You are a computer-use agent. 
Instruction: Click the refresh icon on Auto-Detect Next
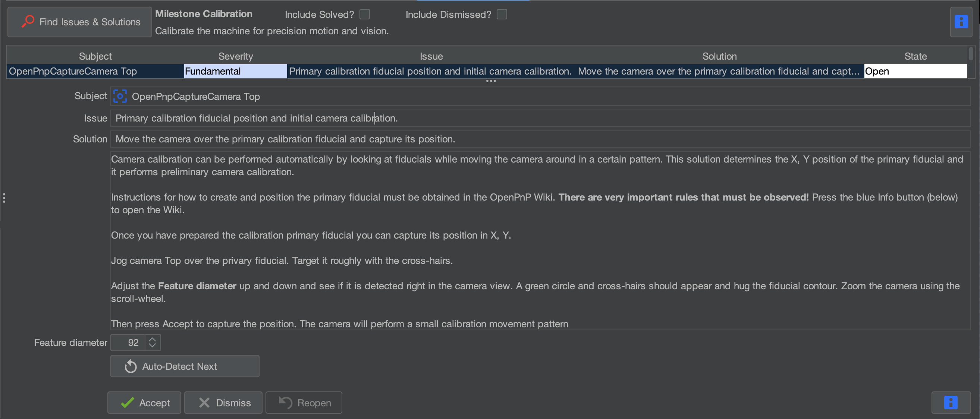tap(131, 366)
